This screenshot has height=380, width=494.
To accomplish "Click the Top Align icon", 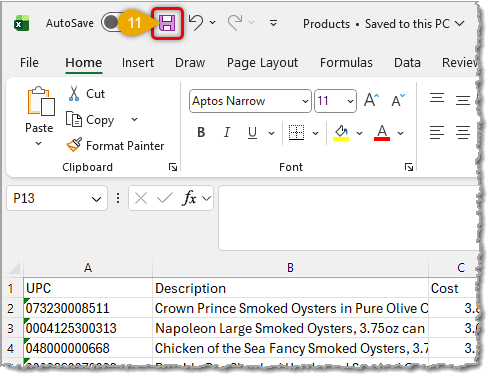I will 437,98.
